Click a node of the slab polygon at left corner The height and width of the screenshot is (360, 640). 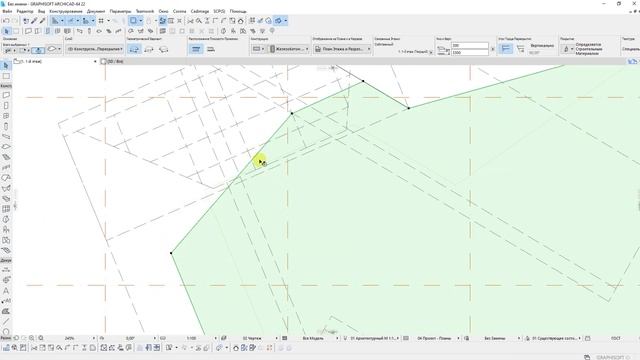pos(171,253)
